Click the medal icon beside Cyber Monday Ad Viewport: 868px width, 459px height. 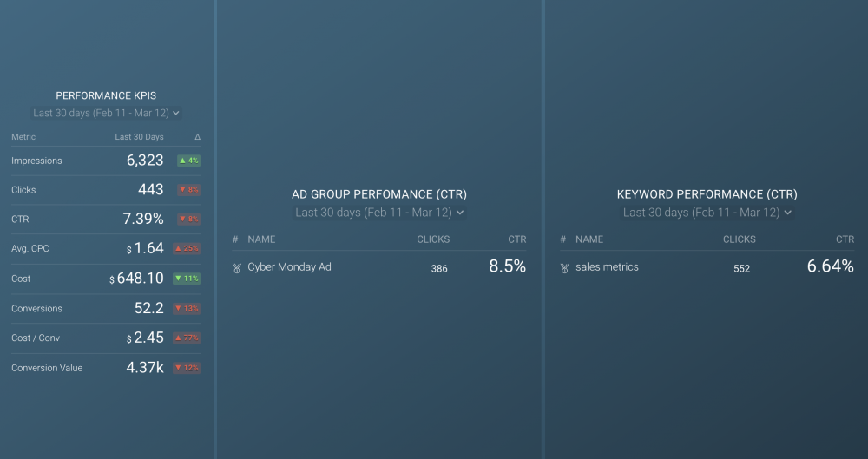coord(236,268)
